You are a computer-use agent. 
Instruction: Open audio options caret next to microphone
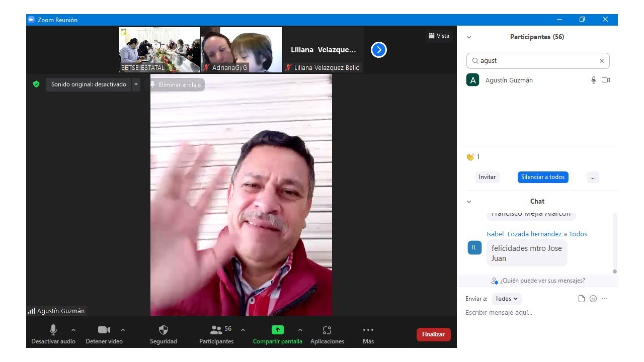tap(73, 330)
